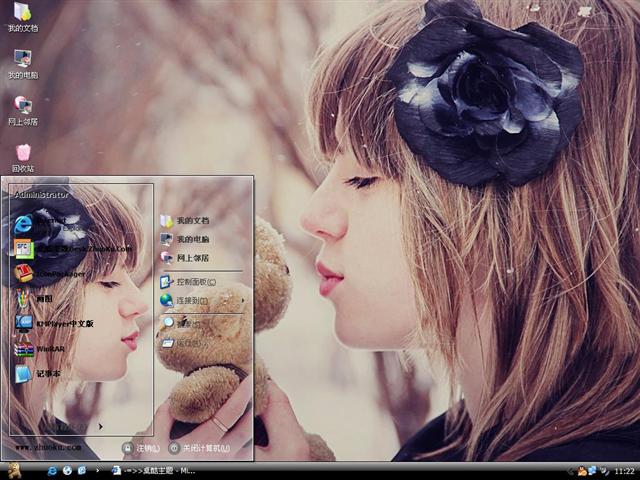Open the ZhuoKu.Com entry in the Start menu

pyautogui.click(x=73, y=249)
